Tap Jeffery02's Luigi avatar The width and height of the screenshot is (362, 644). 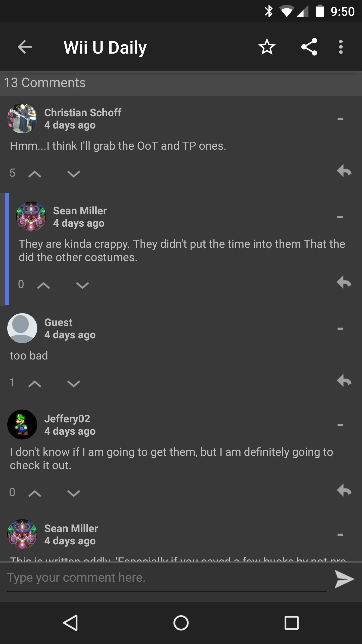(22, 425)
